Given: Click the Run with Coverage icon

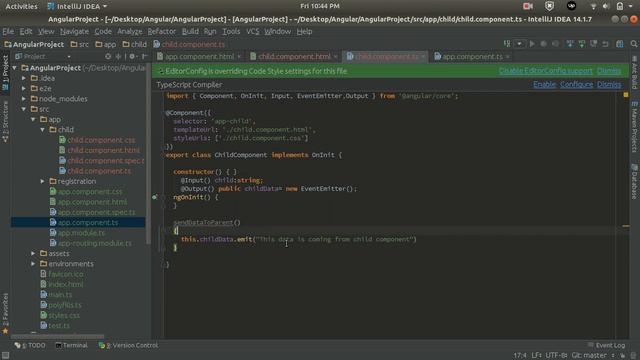Looking at the screenshot, I should 556,44.
